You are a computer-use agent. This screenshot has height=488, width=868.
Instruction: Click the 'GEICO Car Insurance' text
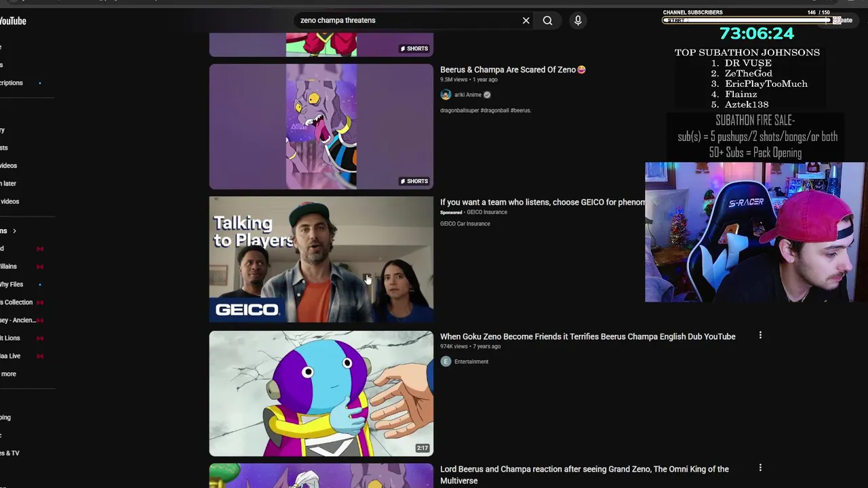[465, 224]
